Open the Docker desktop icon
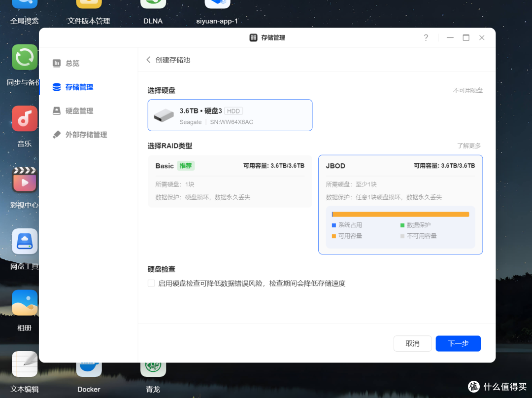 click(89, 369)
